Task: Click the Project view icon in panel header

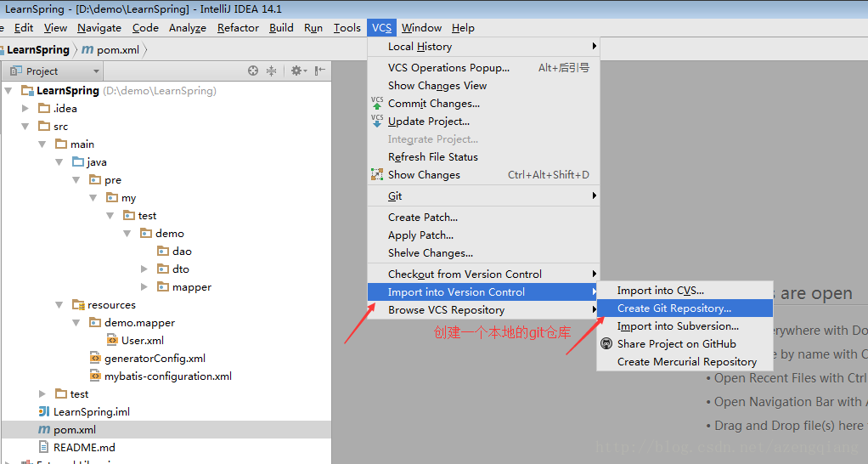Action: [16, 71]
